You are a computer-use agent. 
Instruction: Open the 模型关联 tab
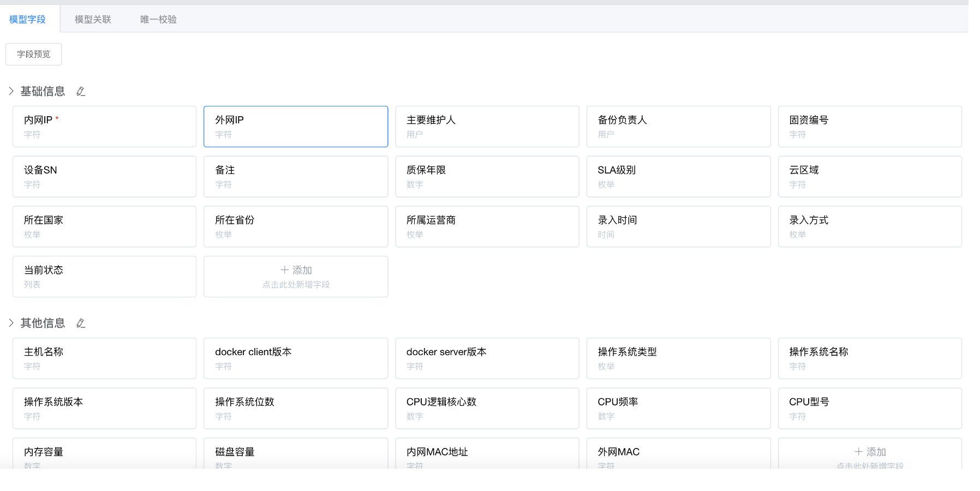pyautogui.click(x=93, y=20)
